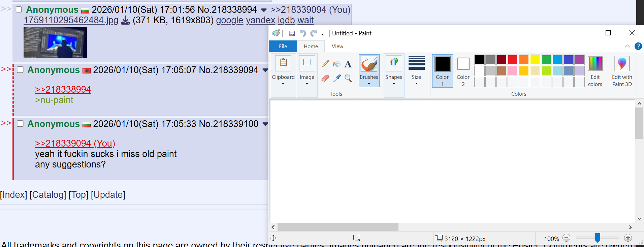Viewport: 644px width, 247px height.
Task: Tick checkbox for post No.218339100
Action: click(20, 124)
